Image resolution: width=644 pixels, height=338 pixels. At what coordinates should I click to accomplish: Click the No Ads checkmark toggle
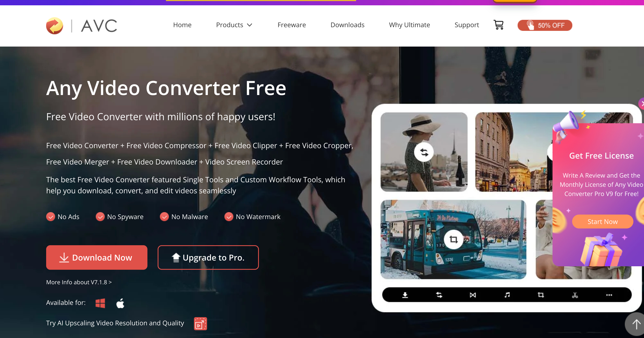(51, 217)
